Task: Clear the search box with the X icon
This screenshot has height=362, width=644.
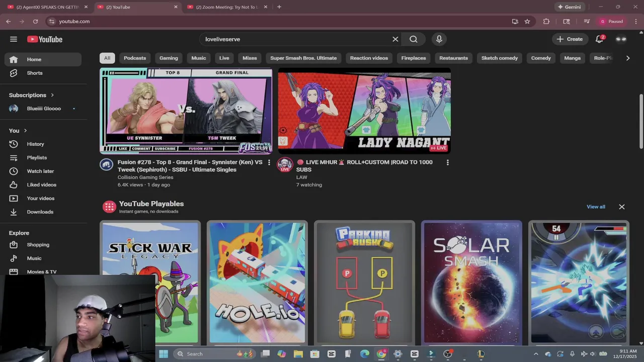Action: pyautogui.click(x=395, y=39)
